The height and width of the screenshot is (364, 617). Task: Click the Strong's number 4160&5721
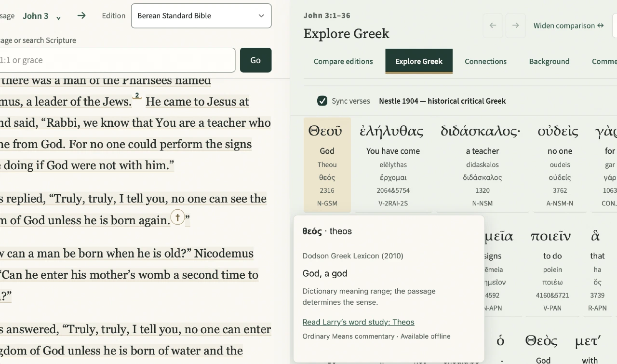[x=552, y=295]
